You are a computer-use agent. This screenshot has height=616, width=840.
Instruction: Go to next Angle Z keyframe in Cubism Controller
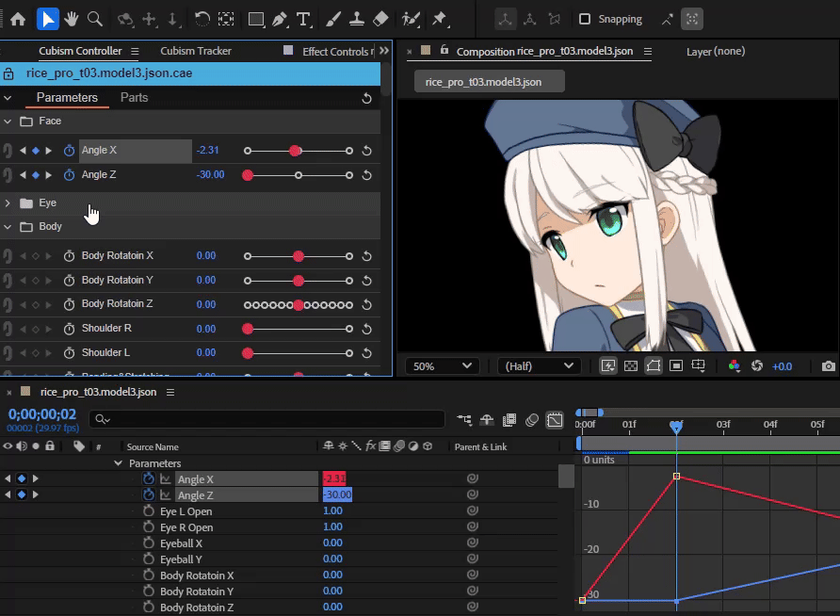click(x=49, y=175)
